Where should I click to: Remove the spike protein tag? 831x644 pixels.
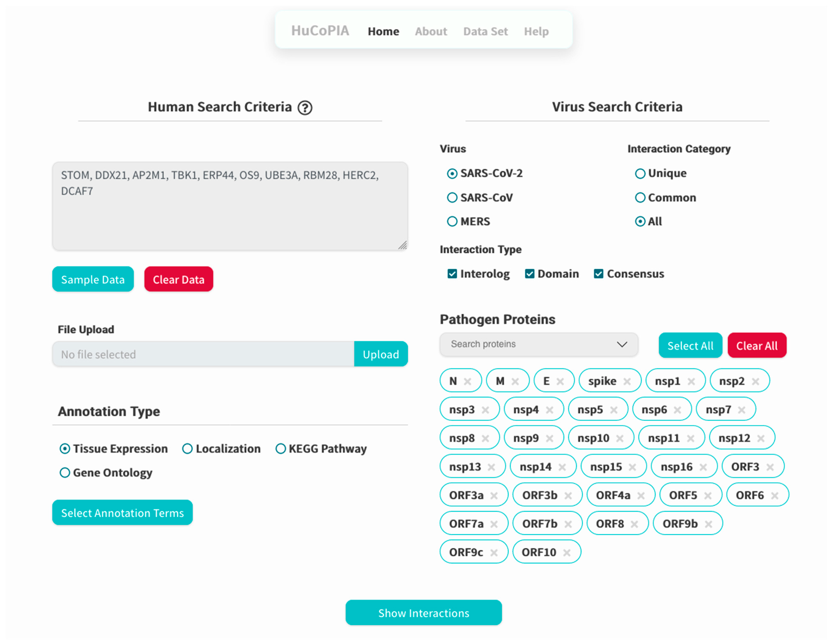pos(627,381)
